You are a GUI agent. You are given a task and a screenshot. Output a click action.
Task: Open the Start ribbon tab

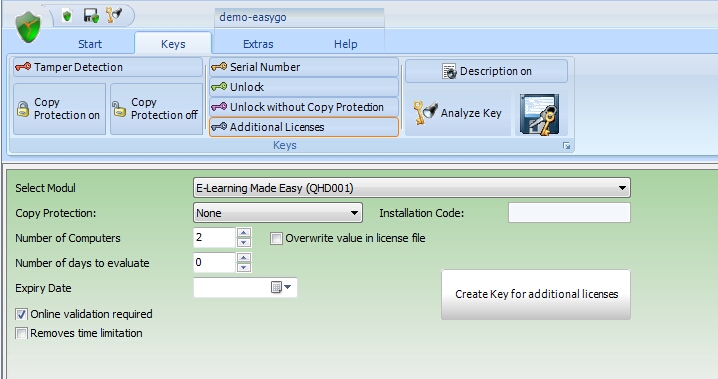[90, 44]
